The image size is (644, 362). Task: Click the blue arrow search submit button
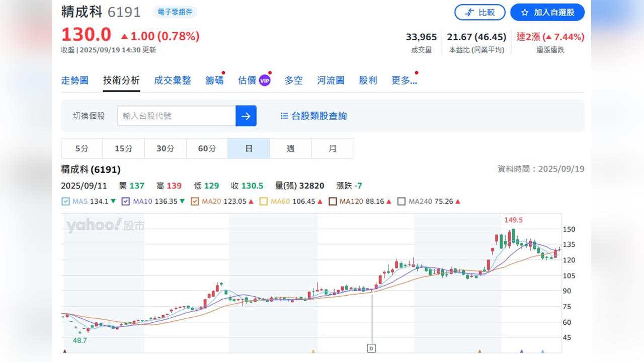[x=246, y=116]
